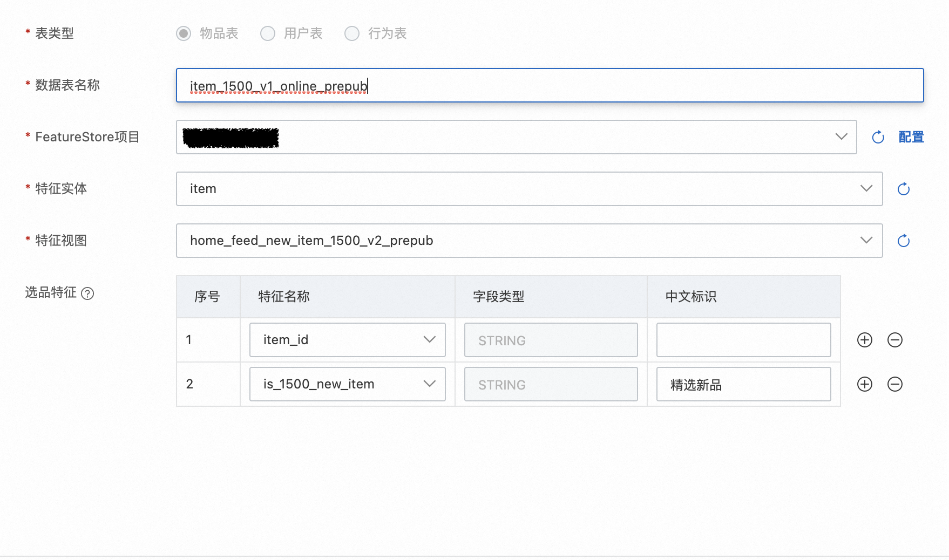Focus the 数据表名称 text field
This screenshot has width=949, height=560.
(550, 85)
